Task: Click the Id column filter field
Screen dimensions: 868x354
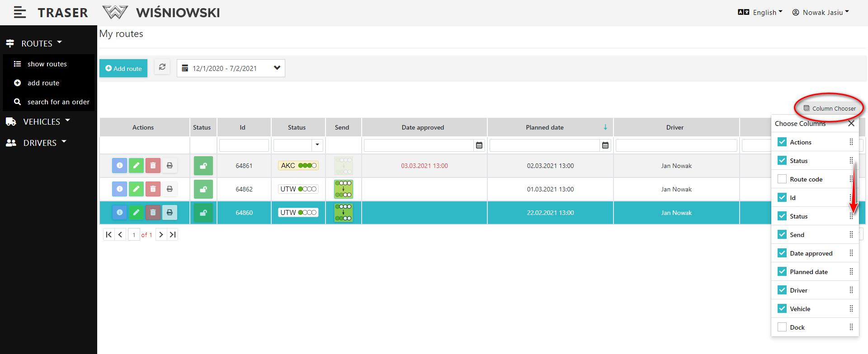Action: (244, 145)
